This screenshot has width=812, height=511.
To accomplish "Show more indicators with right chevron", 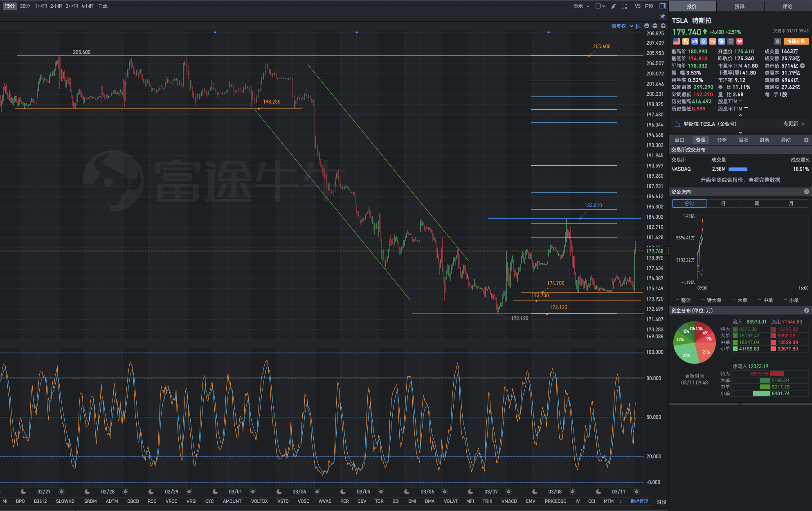I will click(x=621, y=501).
